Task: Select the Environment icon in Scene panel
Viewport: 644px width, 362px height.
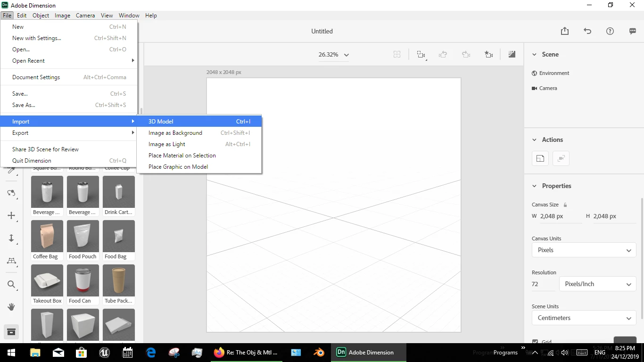Action: tap(535, 73)
